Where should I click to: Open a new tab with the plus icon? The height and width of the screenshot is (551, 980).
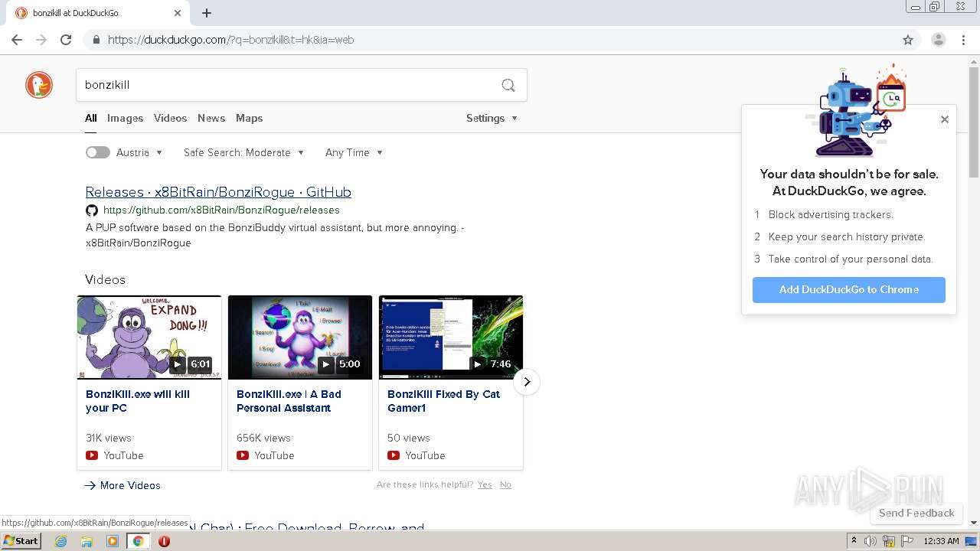[x=207, y=13]
